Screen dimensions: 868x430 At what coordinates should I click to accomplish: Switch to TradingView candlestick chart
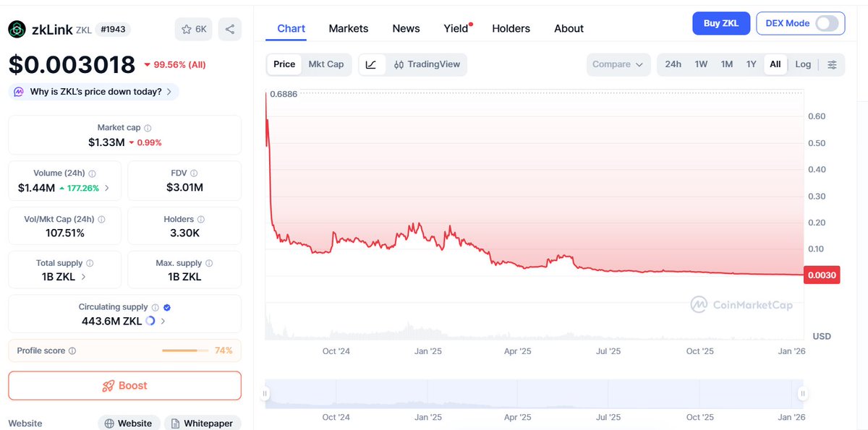[427, 64]
